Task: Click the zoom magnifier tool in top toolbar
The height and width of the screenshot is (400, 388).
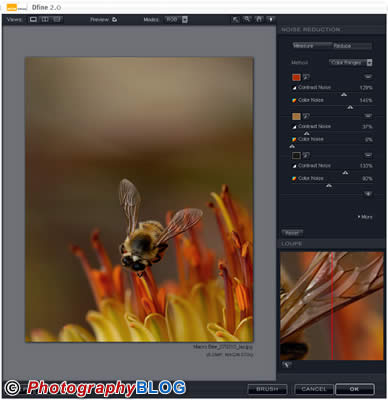Action: pyautogui.click(x=247, y=19)
